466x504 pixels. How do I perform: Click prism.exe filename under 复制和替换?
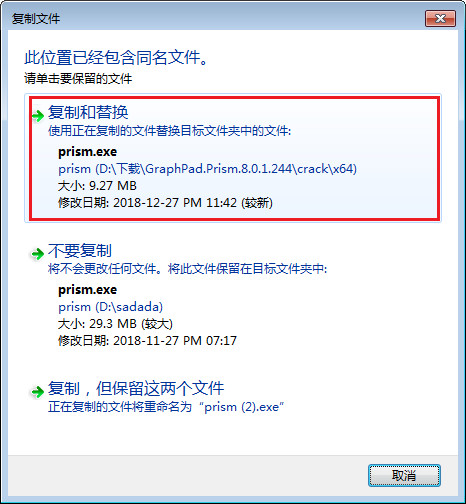pyautogui.click(x=87, y=152)
